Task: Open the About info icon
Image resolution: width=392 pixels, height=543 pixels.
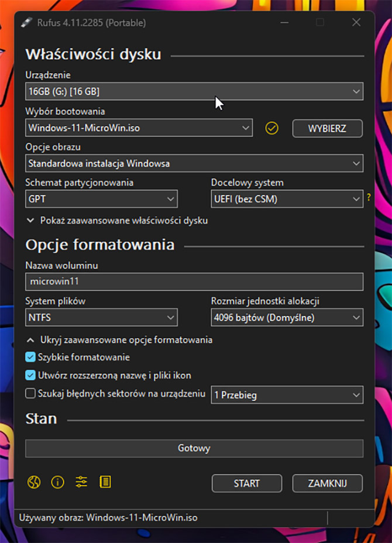Action: coord(57,482)
